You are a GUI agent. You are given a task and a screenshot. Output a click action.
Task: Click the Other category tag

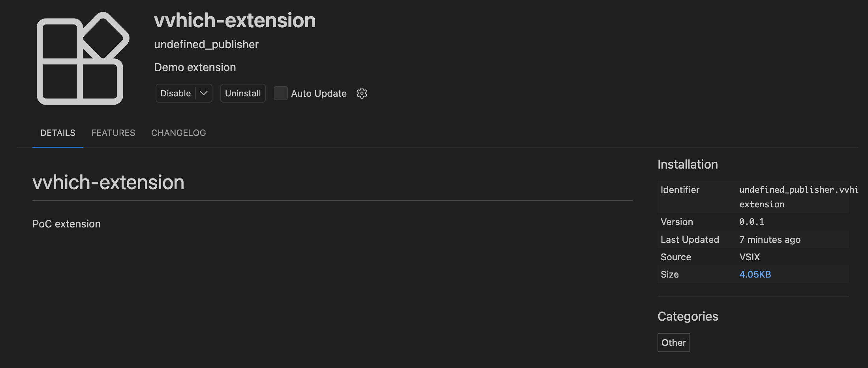pos(674,342)
